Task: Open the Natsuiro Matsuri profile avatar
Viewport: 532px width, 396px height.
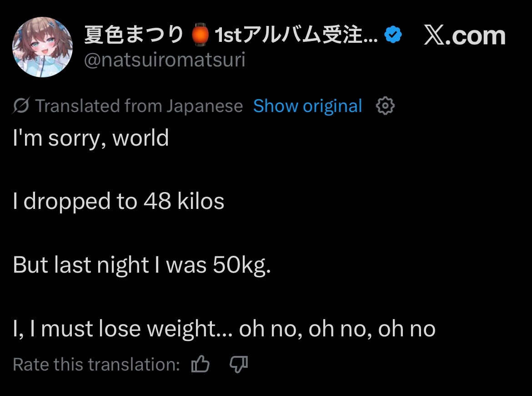Action: pos(42,47)
